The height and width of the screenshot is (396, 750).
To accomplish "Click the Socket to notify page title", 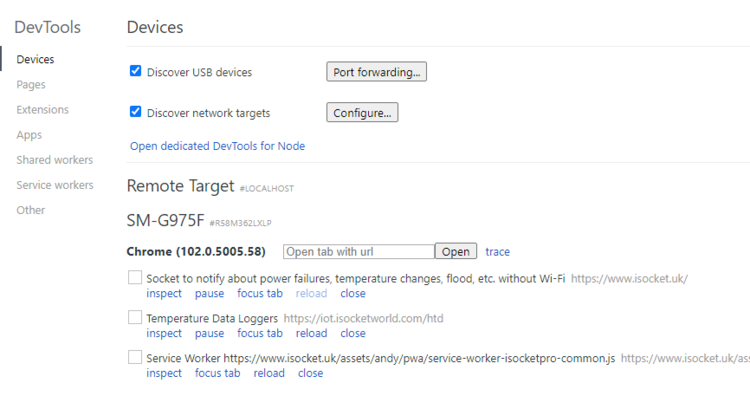I will [356, 278].
